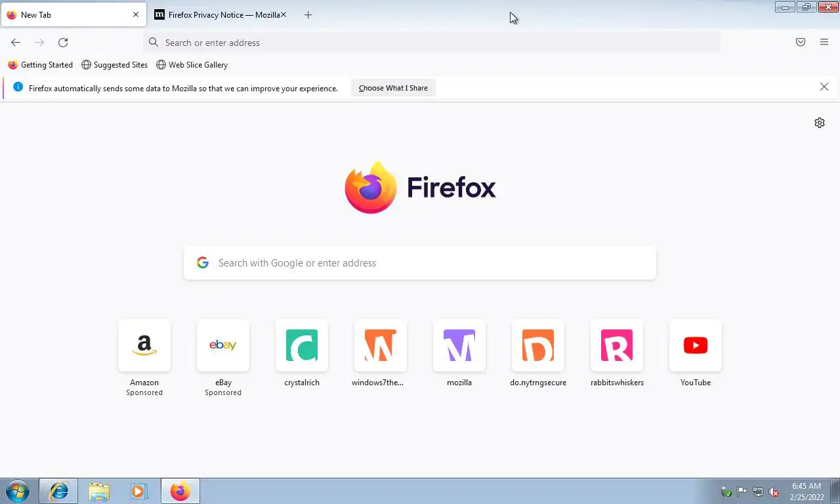Open new tab personalize gear icon
Viewport: 840px width, 504px height.
point(820,123)
